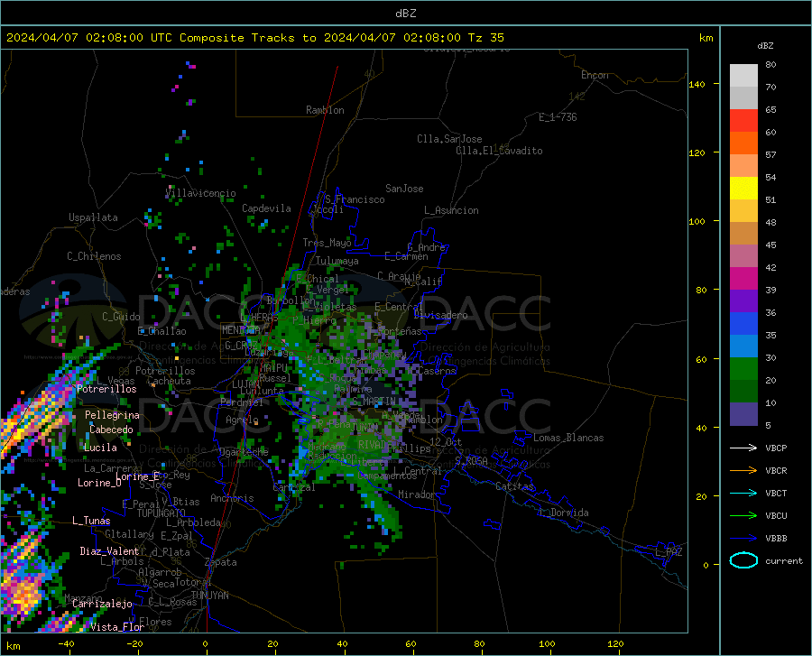
Task: Click the Tres_Mayo map label
Action: pyautogui.click(x=327, y=243)
